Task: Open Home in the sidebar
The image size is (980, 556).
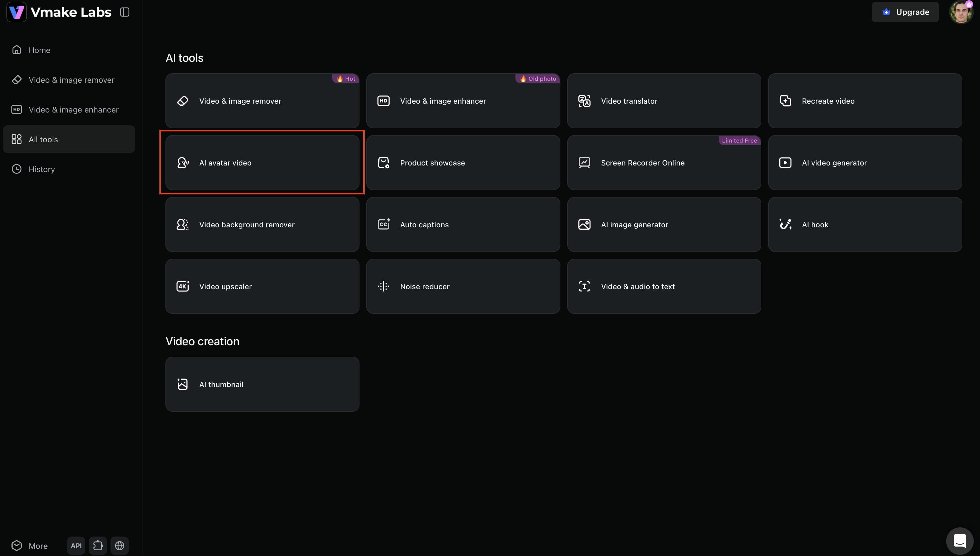Action: coord(69,50)
